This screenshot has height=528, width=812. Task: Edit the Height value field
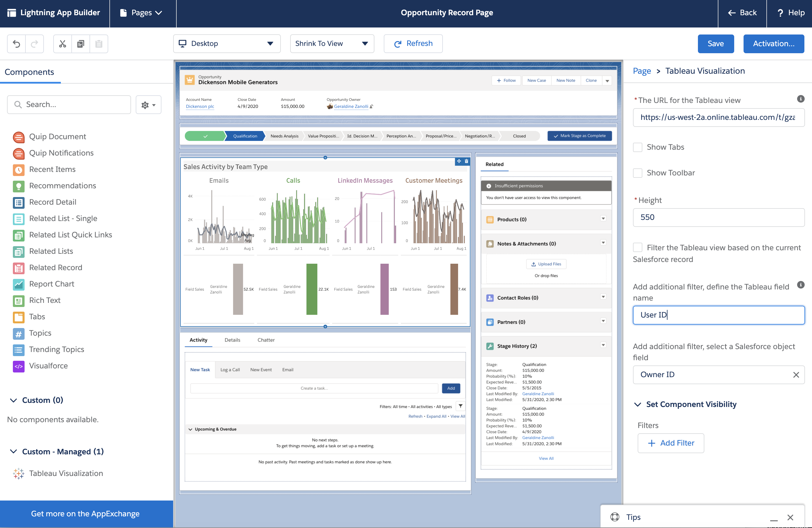pyautogui.click(x=718, y=217)
